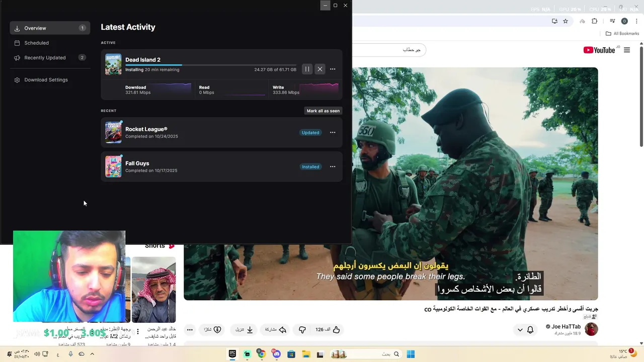Screen dimensions: 644x362
Task: Open Fall Guys more options menu
Action: click(333, 167)
